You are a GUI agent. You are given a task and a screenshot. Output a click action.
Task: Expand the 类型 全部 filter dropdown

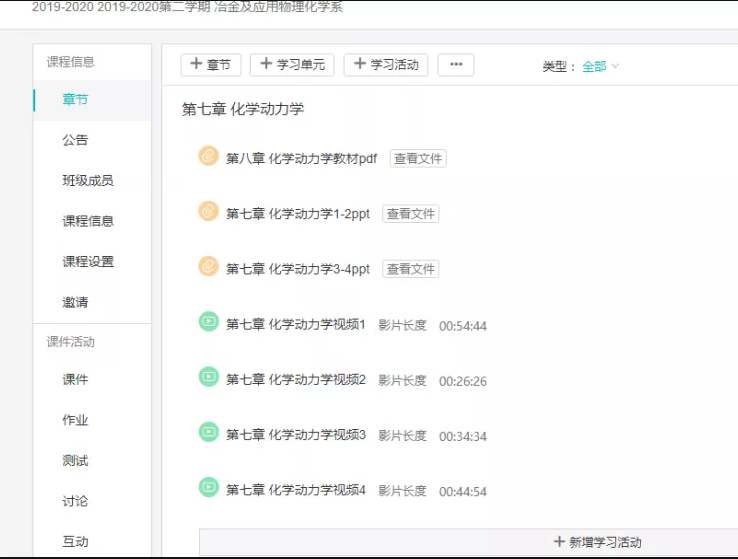coord(600,66)
